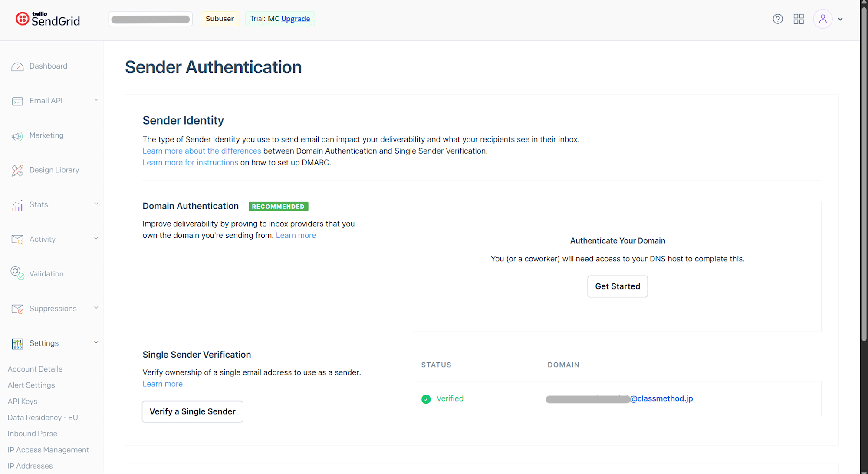Image resolution: width=868 pixels, height=474 pixels.
Task: Click the Stats chart icon
Action: coord(17,205)
